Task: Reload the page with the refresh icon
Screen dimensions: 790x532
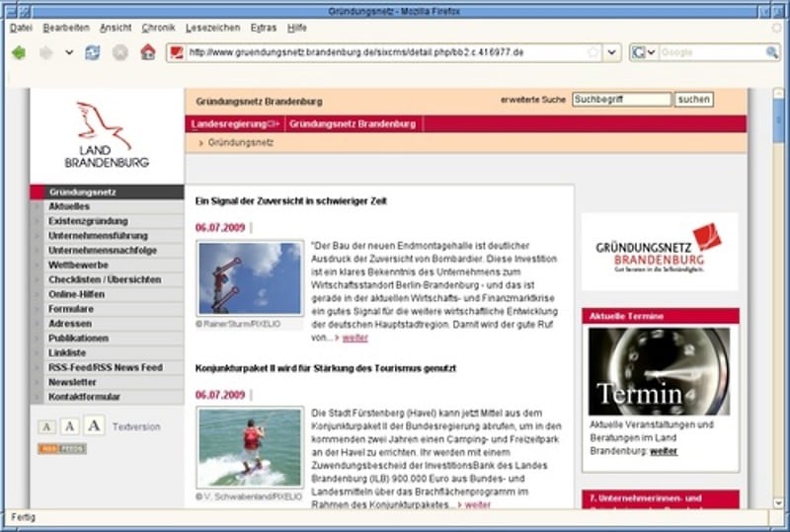Action: pyautogui.click(x=92, y=52)
